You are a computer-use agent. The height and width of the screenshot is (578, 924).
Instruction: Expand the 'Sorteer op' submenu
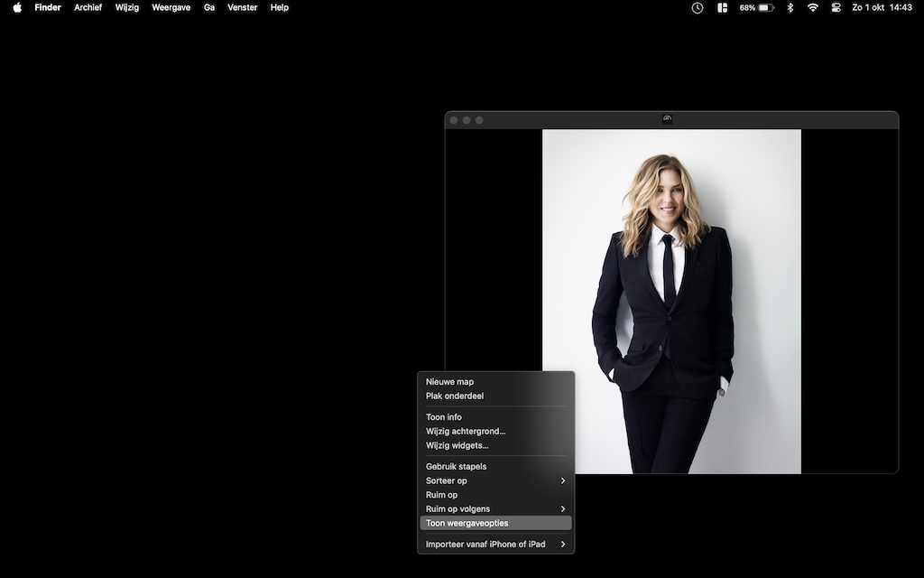496,480
